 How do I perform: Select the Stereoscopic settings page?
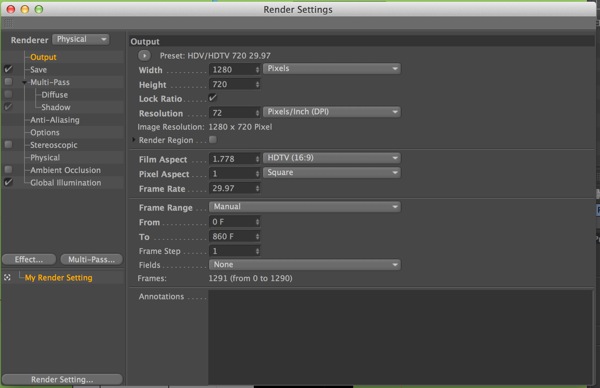coord(54,145)
